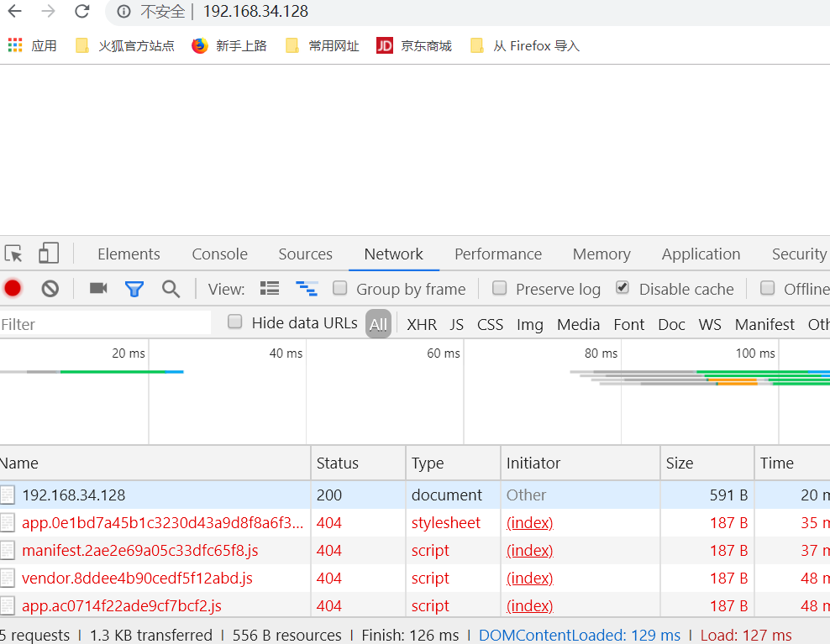Image resolution: width=830 pixels, height=644 pixels.
Task: Toggle the filter funnel icon
Action: 134,289
